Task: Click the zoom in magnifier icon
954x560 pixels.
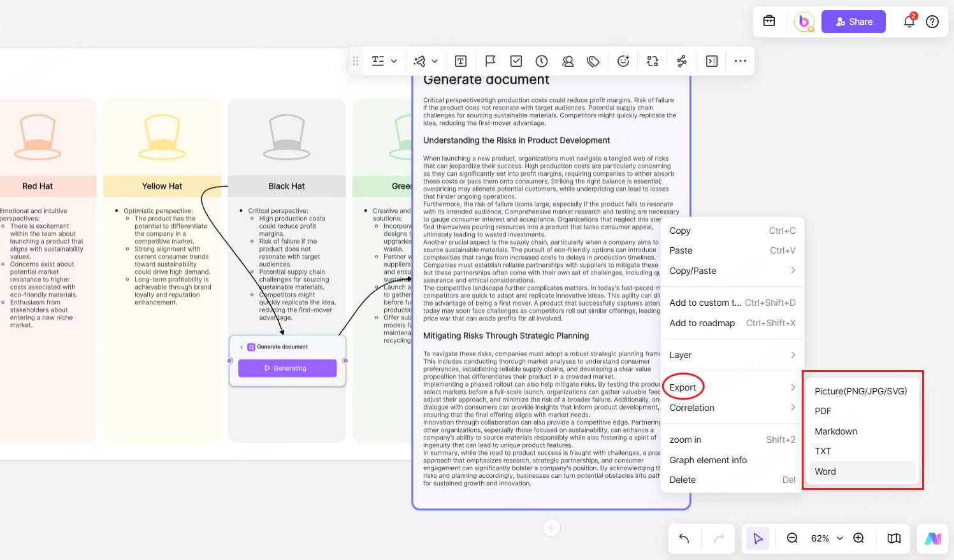Action: point(858,538)
